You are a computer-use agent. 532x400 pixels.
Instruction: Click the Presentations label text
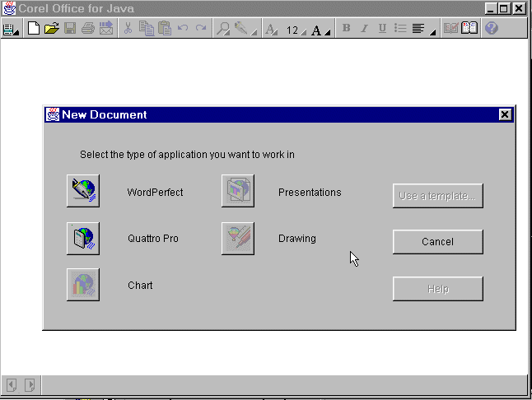tap(310, 193)
